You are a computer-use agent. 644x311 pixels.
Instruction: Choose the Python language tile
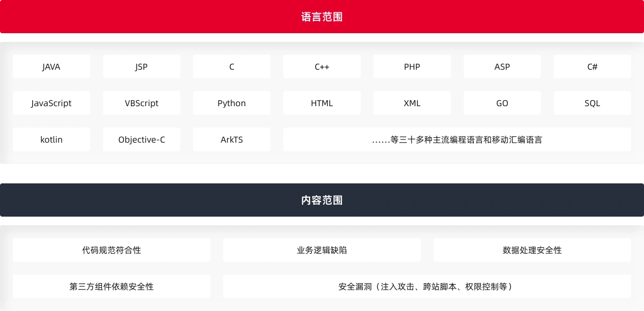point(232,103)
